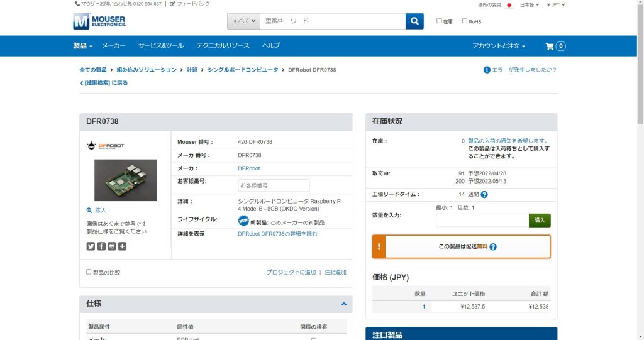This screenshot has height=340, width=644.
Task: Open the ¥ JPY currency dropdown
Action: click(556, 5)
